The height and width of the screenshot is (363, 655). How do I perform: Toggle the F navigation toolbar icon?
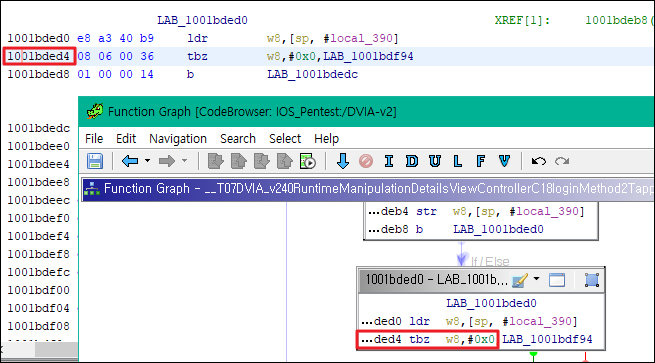click(x=481, y=161)
